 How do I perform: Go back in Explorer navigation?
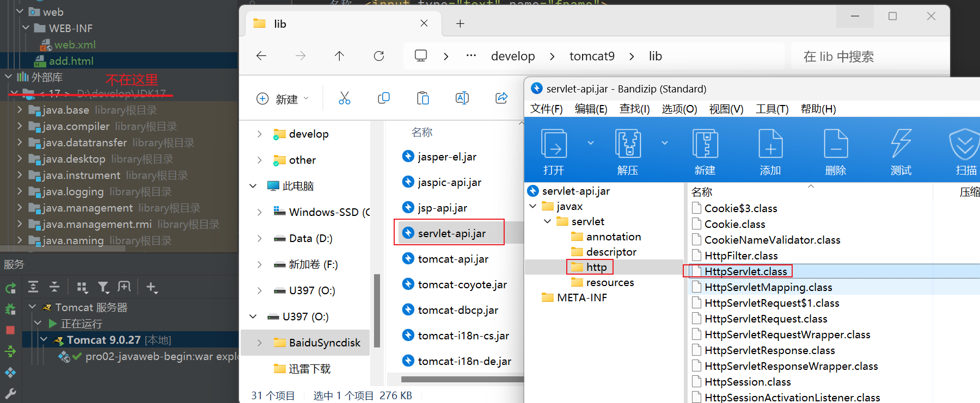coord(261,56)
